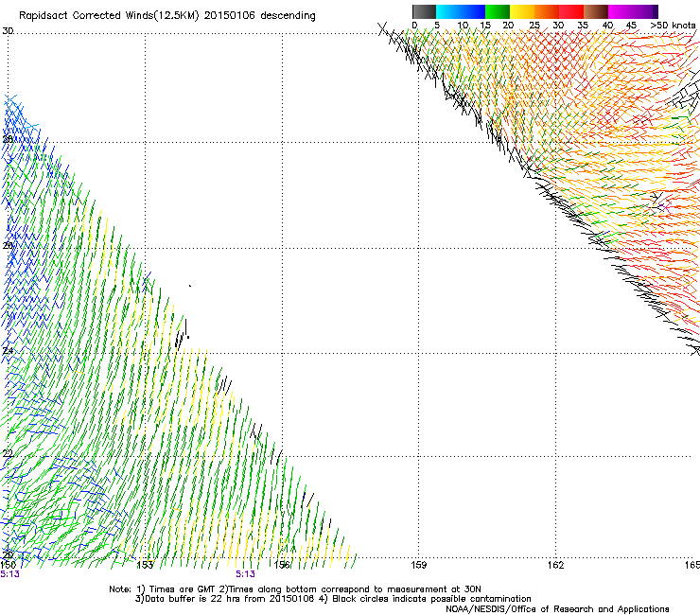The image size is (700, 615).
Task: Select the '10' legend scale label
Action: (x=463, y=26)
